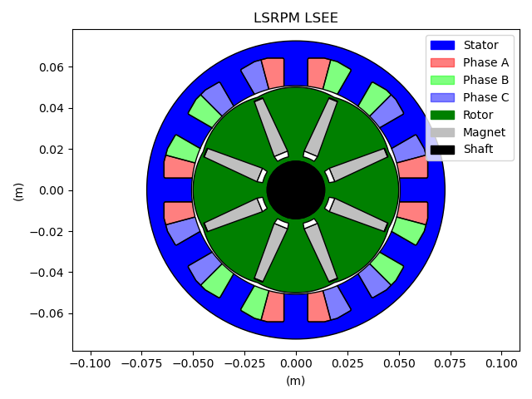Select the 'Magnet' legend label text
Screen dimensions: 532x399
(484, 132)
